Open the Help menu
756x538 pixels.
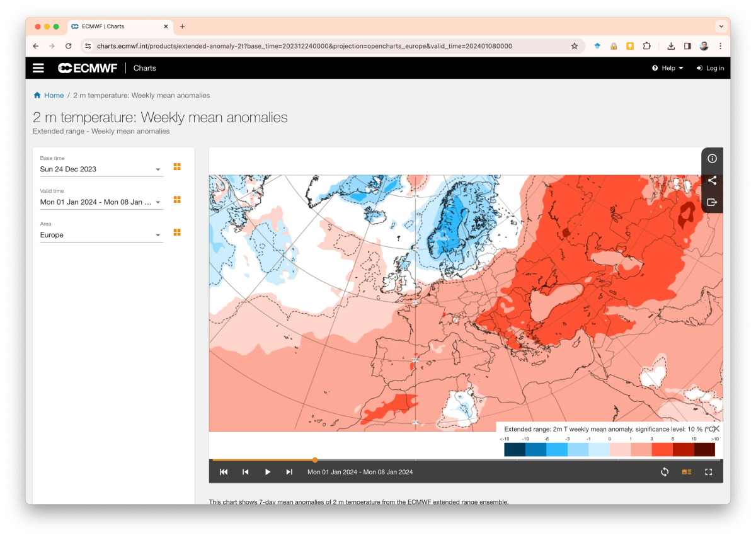click(x=667, y=68)
